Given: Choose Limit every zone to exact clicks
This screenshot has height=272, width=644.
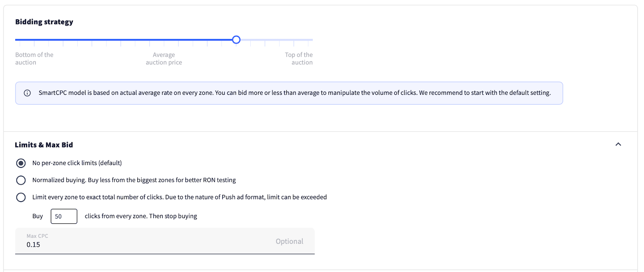Looking at the screenshot, I should pyautogui.click(x=21, y=197).
